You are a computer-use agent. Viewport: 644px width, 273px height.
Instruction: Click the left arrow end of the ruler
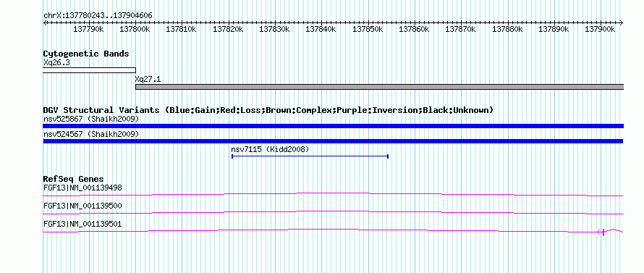[45, 23]
